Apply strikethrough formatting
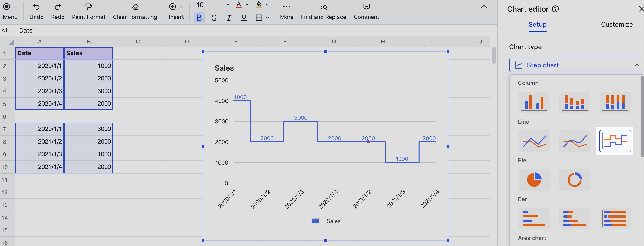 pyautogui.click(x=214, y=18)
